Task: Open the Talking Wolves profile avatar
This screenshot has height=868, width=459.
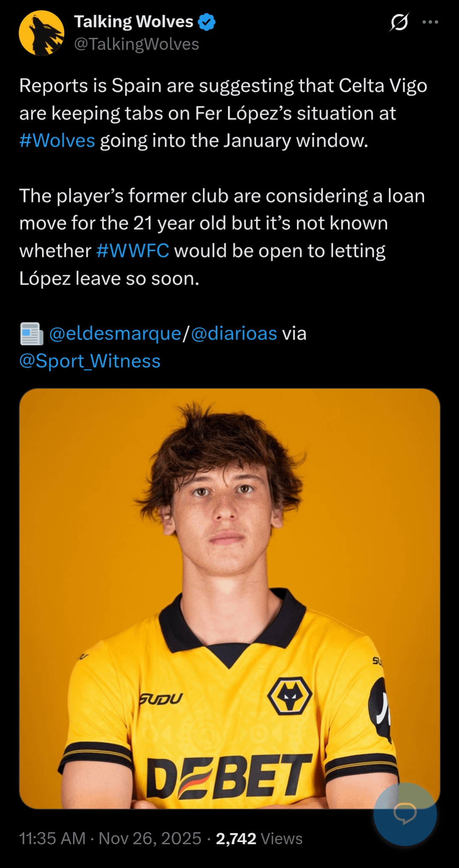Action: pyautogui.click(x=41, y=33)
